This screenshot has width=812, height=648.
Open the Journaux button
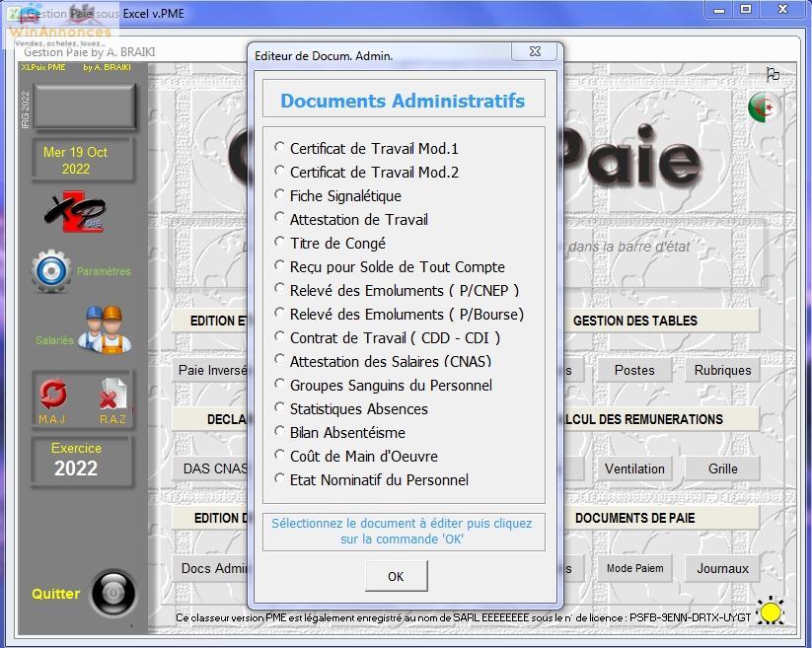[x=722, y=568]
